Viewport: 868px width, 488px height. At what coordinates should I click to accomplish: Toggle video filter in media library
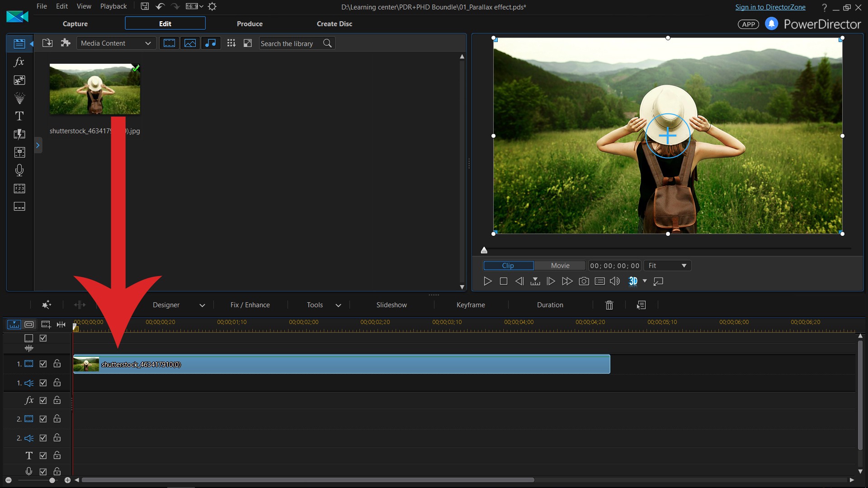[x=169, y=43]
